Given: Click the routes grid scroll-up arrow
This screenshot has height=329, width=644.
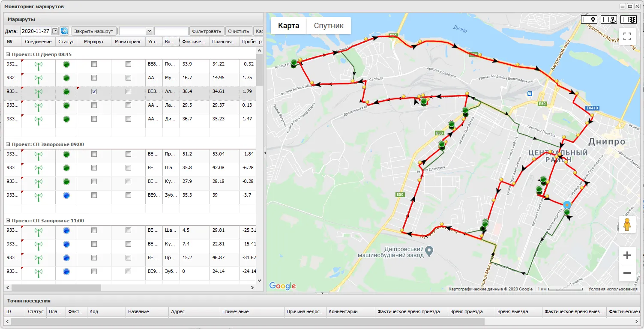Looking at the screenshot, I should 259,51.
